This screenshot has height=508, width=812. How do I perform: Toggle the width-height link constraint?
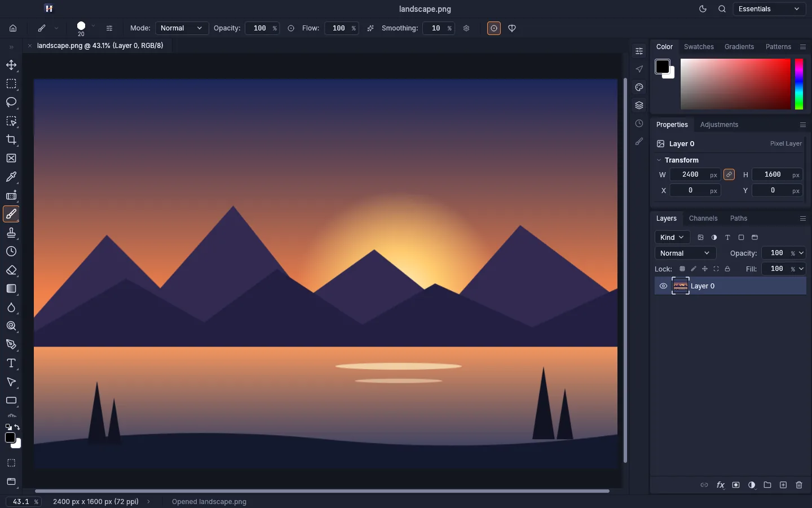[x=729, y=175]
